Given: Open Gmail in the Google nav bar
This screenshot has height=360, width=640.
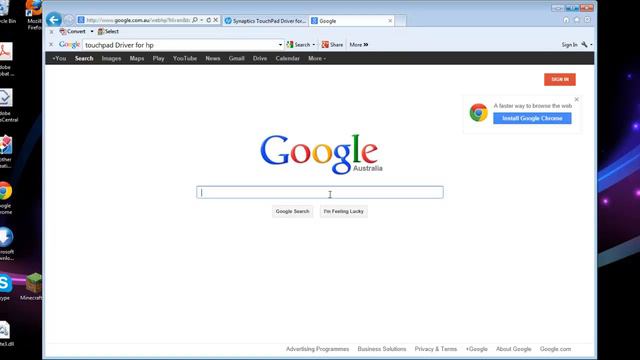Looking at the screenshot, I should 237,58.
